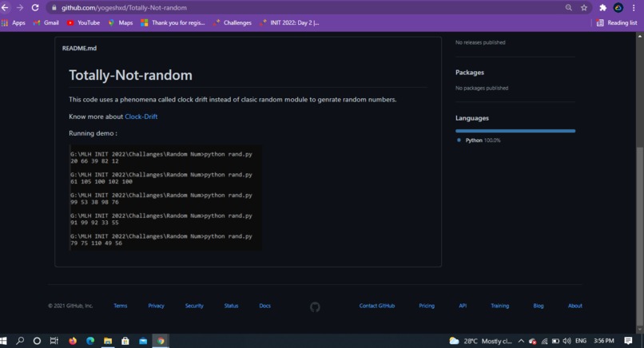Click the README.md header
This screenshot has height=348, width=644.
(79, 48)
